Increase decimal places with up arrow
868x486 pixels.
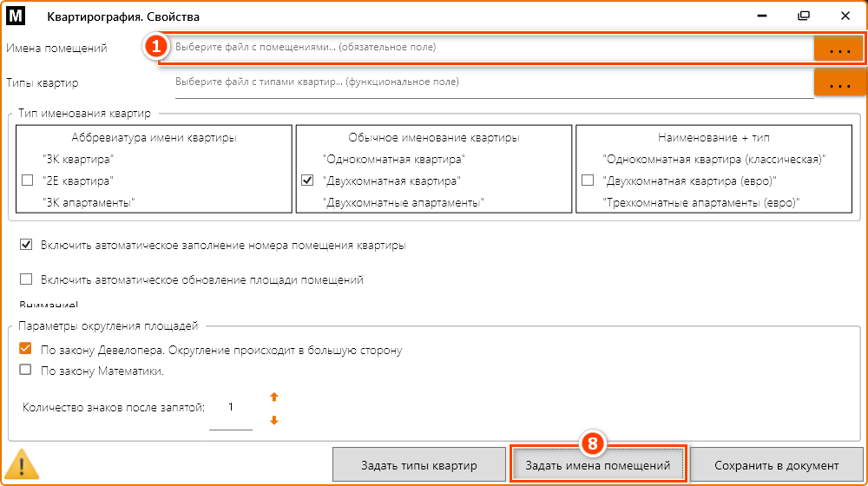click(x=274, y=397)
